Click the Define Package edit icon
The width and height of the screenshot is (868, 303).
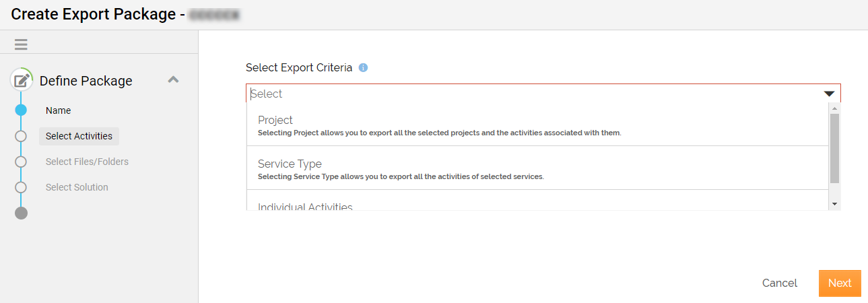tap(22, 81)
